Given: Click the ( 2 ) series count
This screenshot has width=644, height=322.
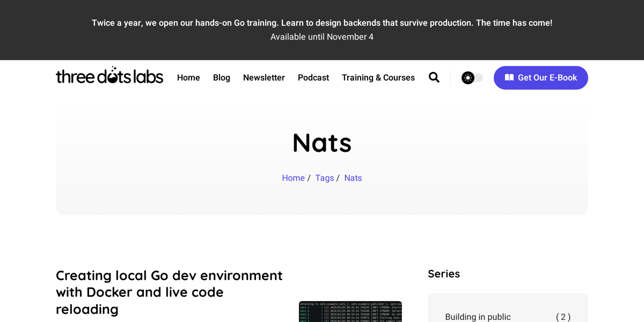Looking at the screenshot, I should [x=563, y=317].
